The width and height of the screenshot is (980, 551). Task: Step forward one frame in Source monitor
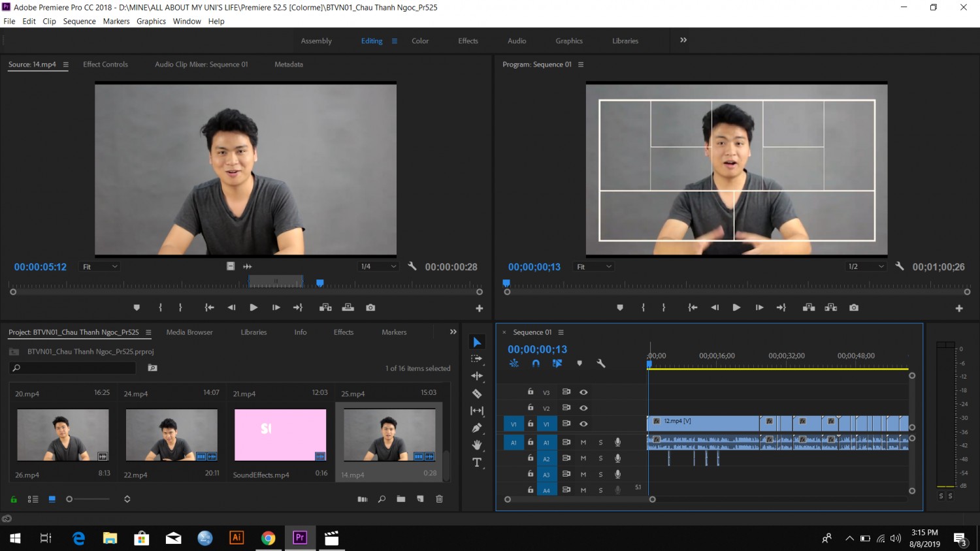click(276, 307)
